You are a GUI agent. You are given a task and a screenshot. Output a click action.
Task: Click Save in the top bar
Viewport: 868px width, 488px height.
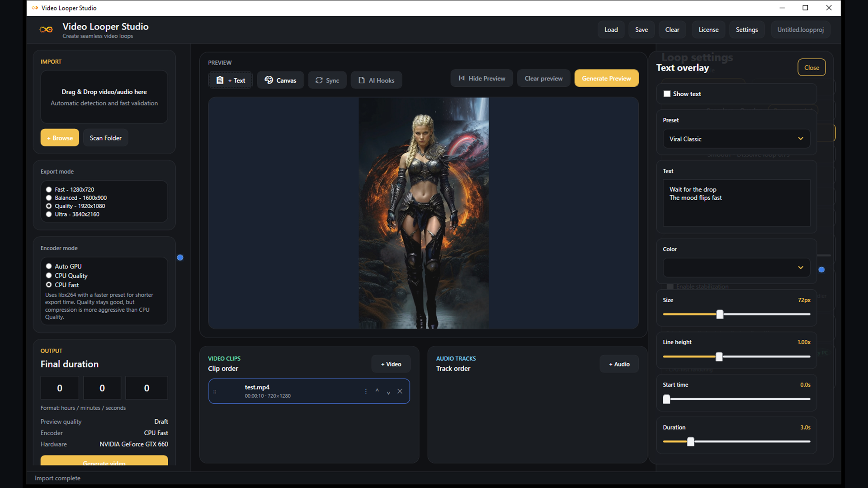pos(641,30)
